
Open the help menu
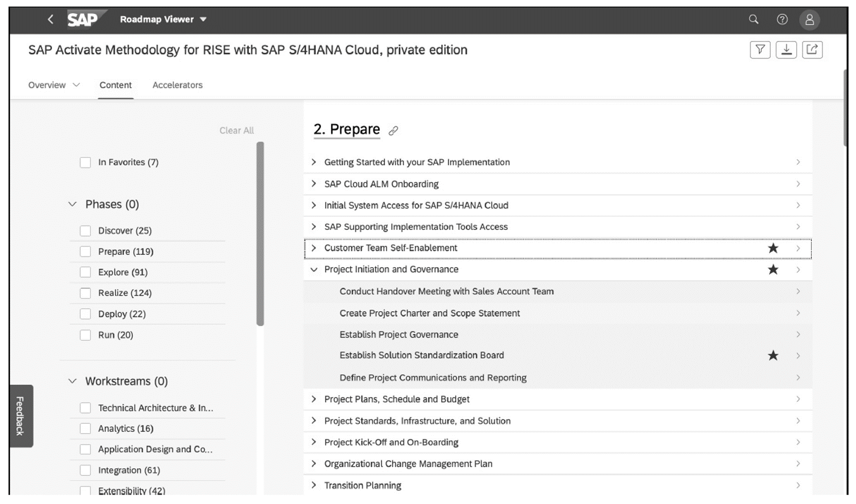(x=782, y=19)
